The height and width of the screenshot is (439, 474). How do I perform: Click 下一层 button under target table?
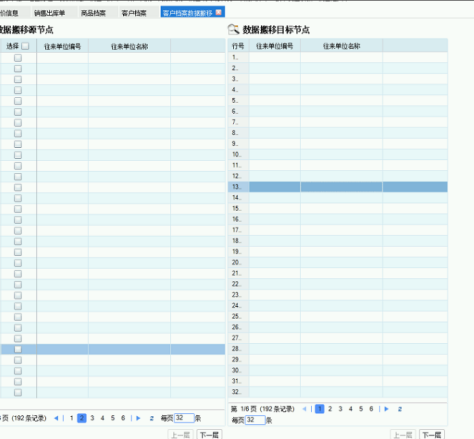(x=432, y=435)
